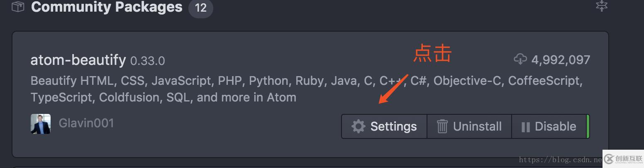The image size is (644, 168).
Task: Click the download count 4,992,097
Action: tap(561, 60)
